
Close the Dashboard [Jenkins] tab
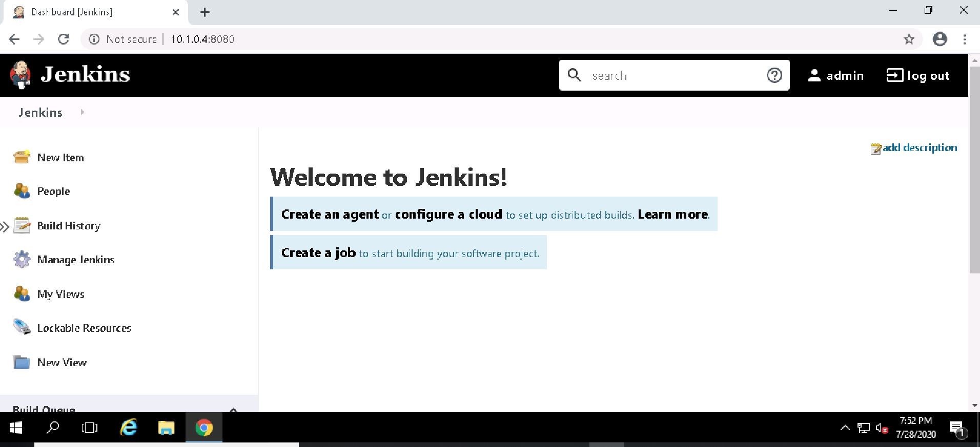(x=176, y=12)
